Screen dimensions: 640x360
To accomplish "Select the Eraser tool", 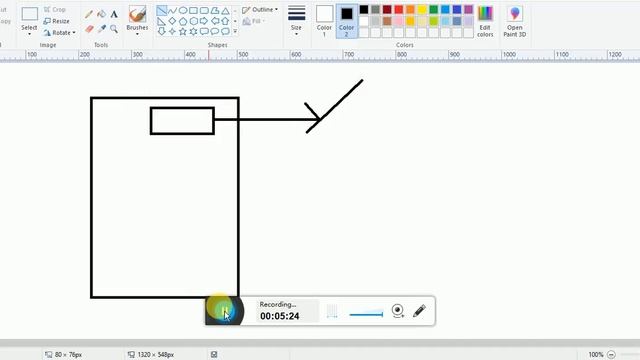I will [89, 29].
